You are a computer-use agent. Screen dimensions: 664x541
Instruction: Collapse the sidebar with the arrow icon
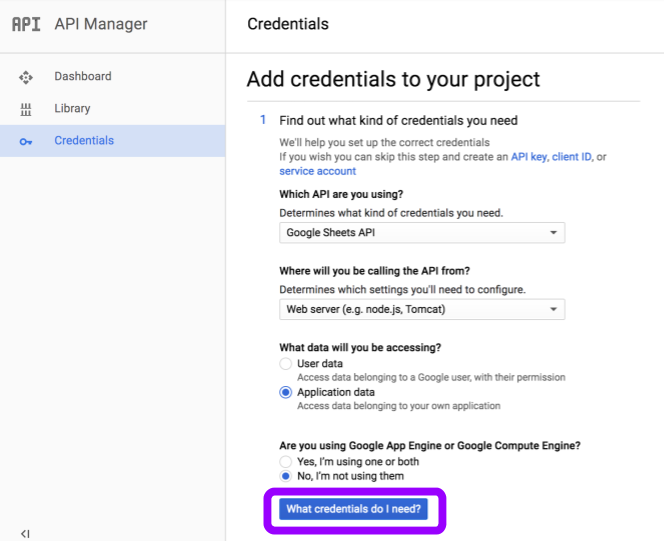(x=25, y=533)
